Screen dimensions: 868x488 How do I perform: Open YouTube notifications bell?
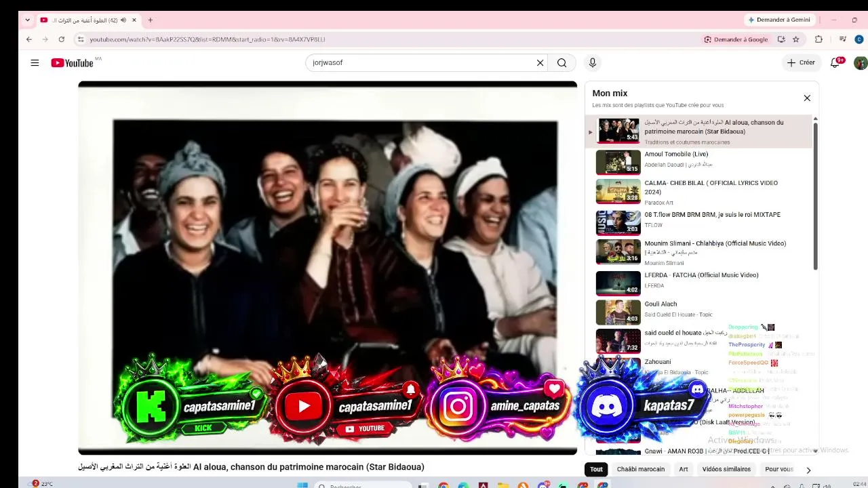(x=836, y=62)
